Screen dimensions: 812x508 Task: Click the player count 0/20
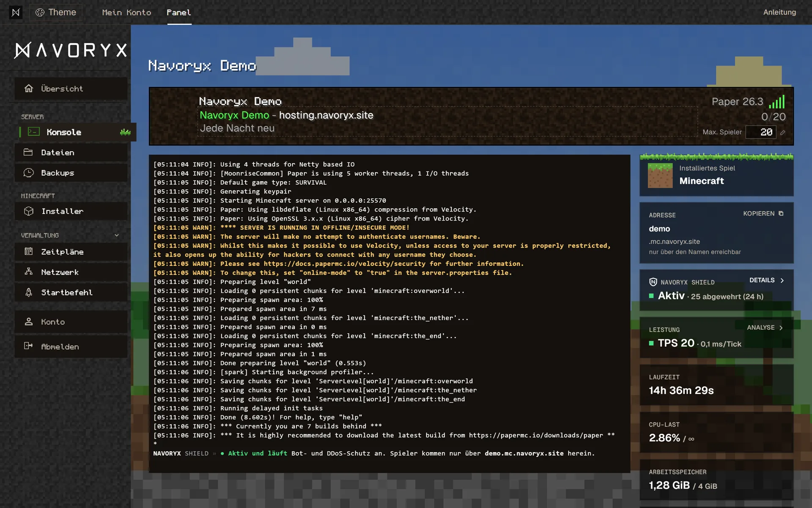(774, 117)
